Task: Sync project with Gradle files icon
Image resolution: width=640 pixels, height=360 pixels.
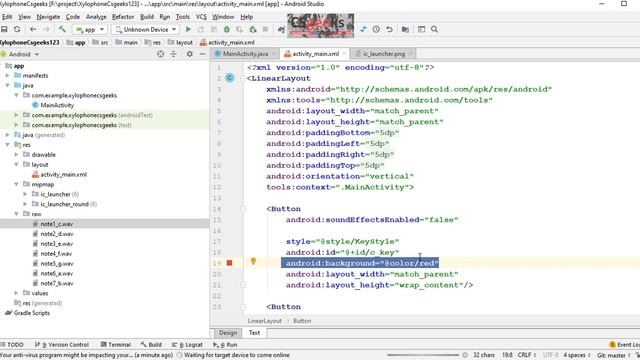Action: click(281, 29)
